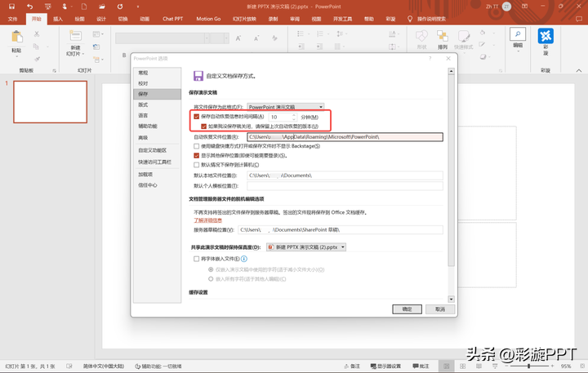This screenshot has width=588, height=373.
Task: Toggle the show additional save locations checkbox
Action: [x=196, y=155]
